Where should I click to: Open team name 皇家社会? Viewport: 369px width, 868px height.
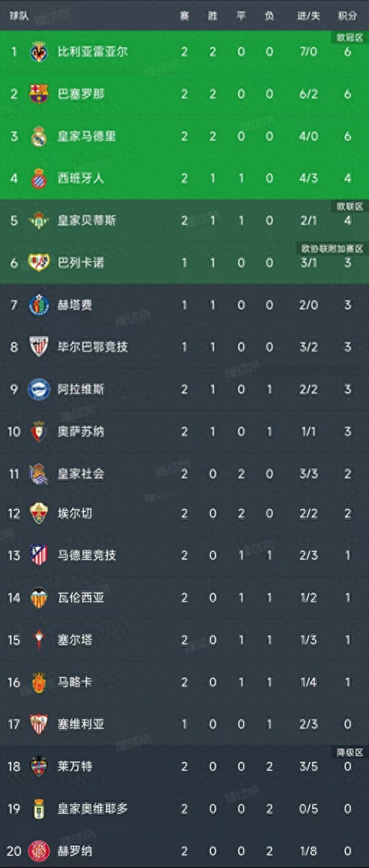pos(81,474)
